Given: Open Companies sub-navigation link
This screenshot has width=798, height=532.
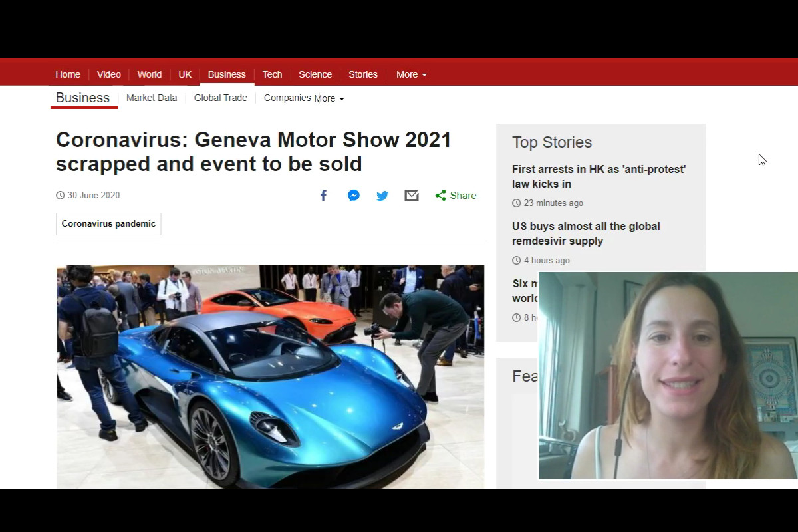Looking at the screenshot, I should coord(287,98).
